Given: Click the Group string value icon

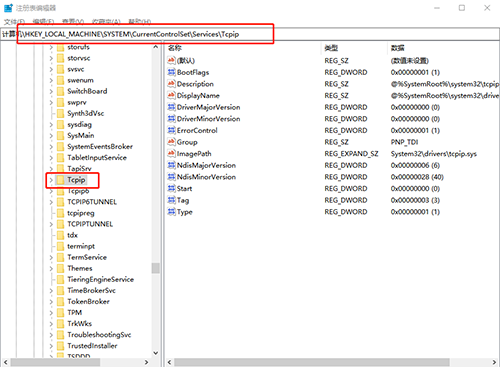Looking at the screenshot, I should [171, 142].
